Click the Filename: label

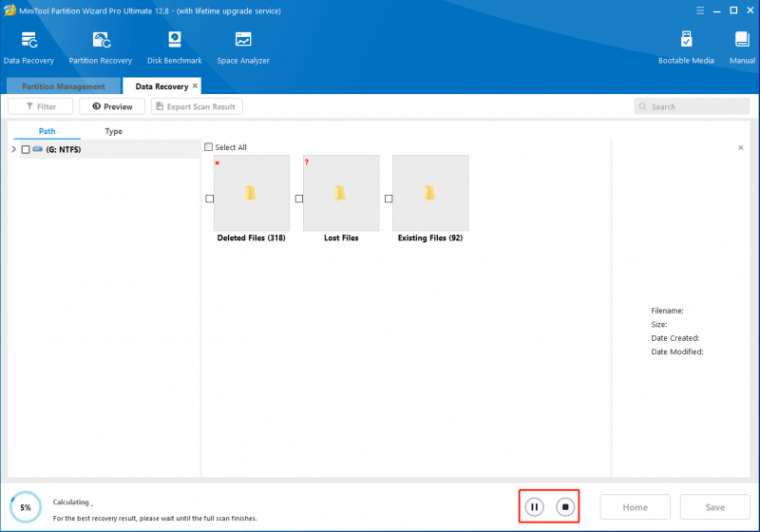667,311
